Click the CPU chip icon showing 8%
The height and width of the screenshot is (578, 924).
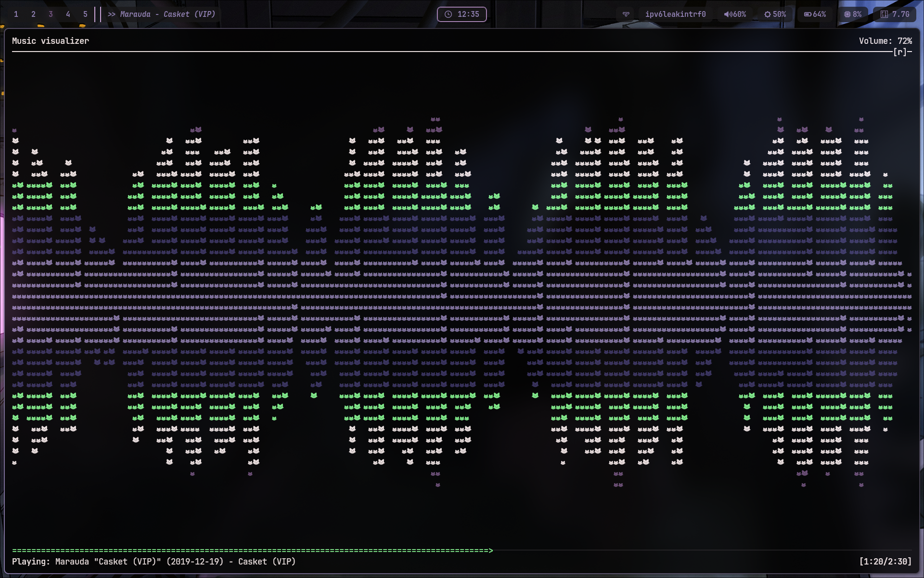click(847, 14)
